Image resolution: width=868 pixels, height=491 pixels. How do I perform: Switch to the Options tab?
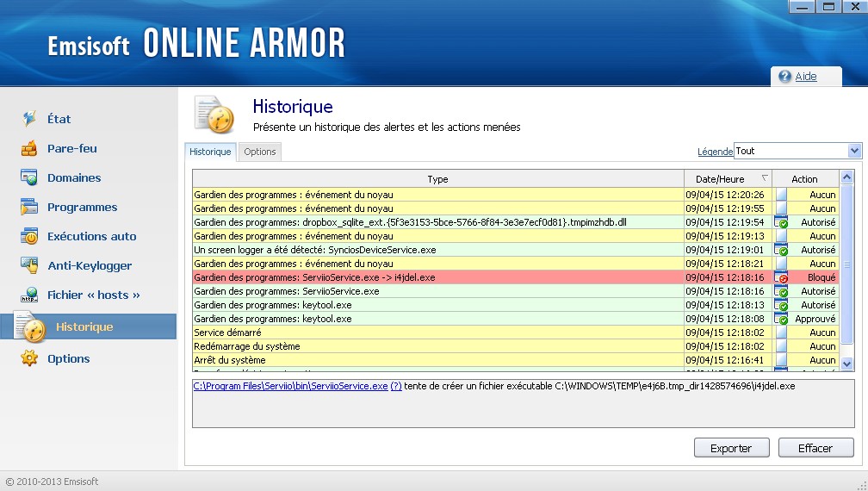(260, 152)
